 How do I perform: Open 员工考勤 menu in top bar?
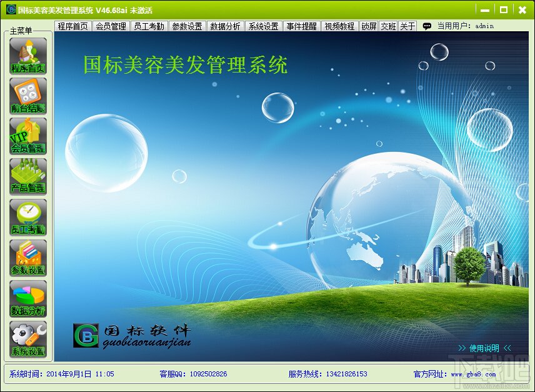coord(149,26)
